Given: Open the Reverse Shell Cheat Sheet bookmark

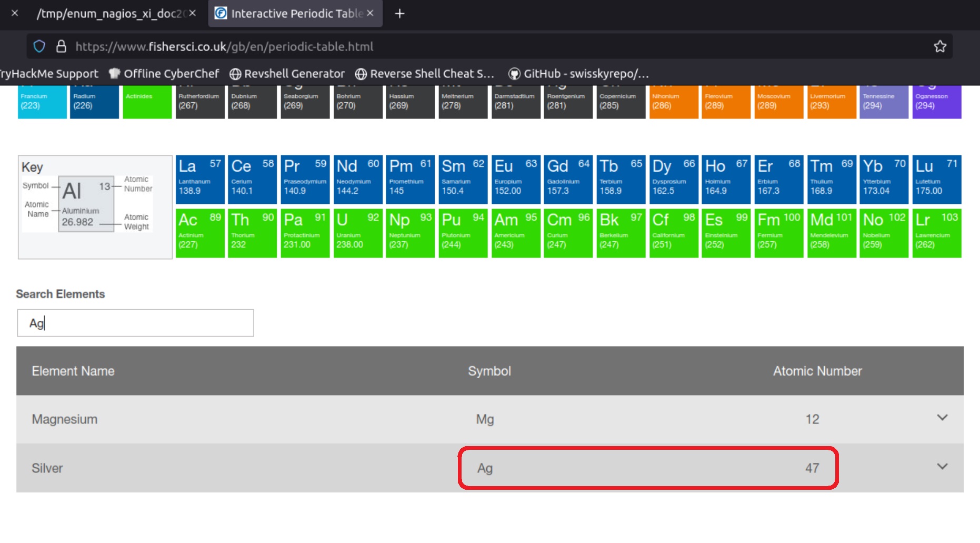Looking at the screenshot, I should click(x=425, y=74).
